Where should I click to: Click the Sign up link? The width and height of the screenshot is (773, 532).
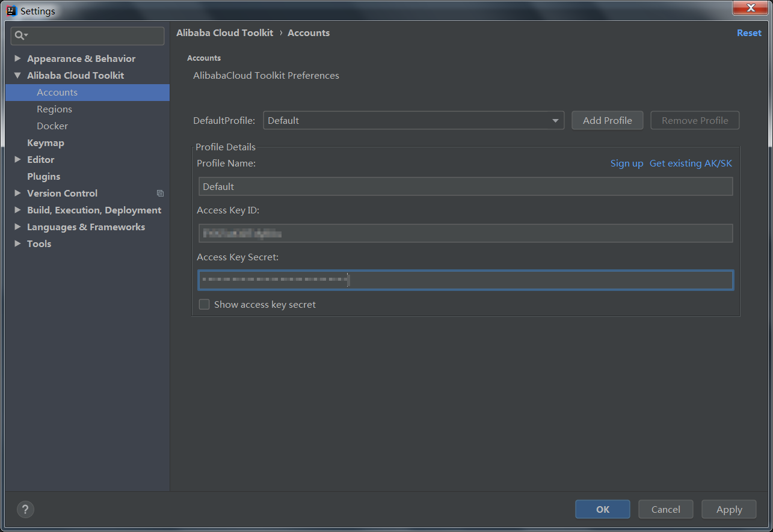[627, 164]
